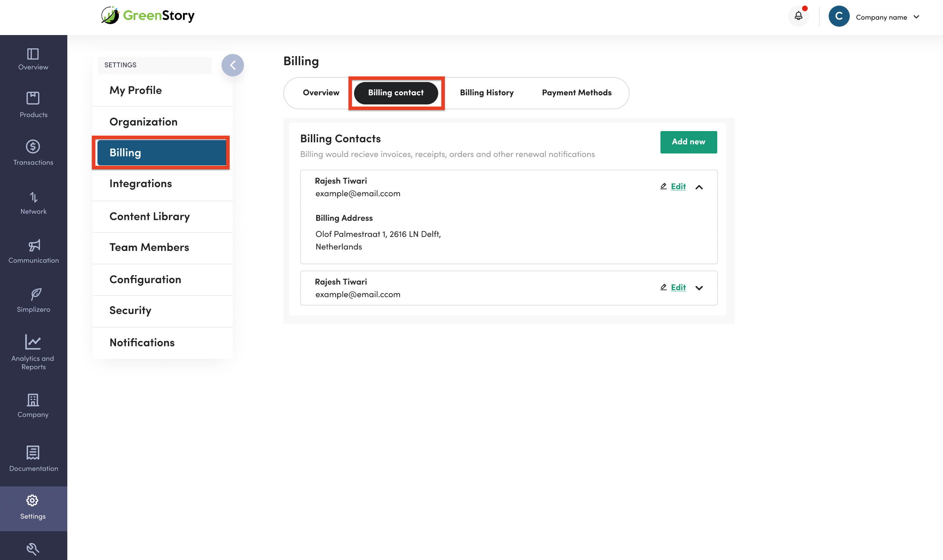
Task: Click the GreenStory logo
Action: click(148, 15)
